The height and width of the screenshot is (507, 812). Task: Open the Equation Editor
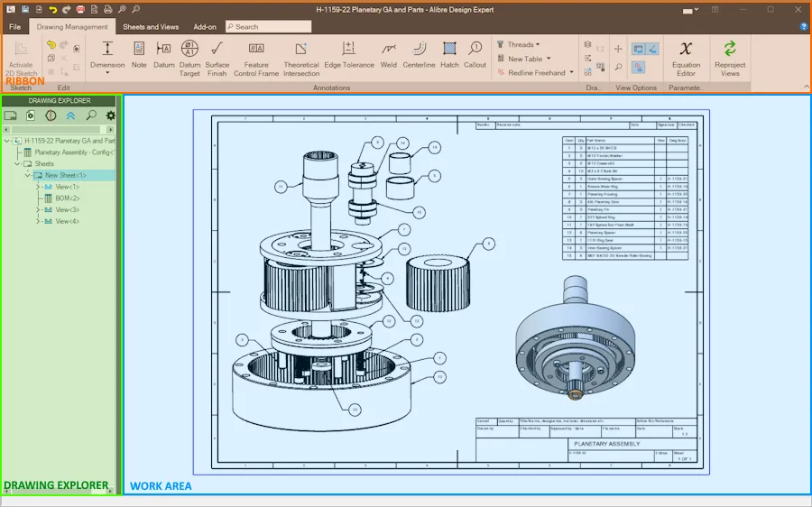tap(686, 58)
